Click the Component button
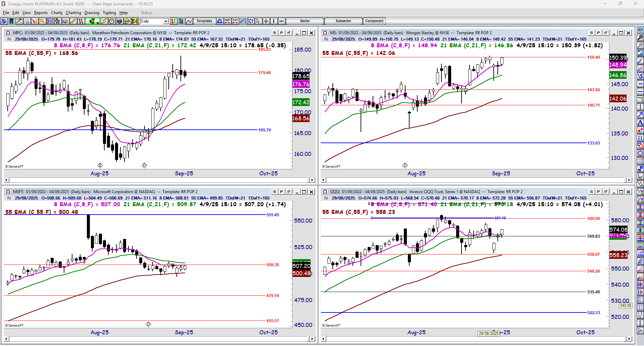644x346 pixels. (374, 21)
